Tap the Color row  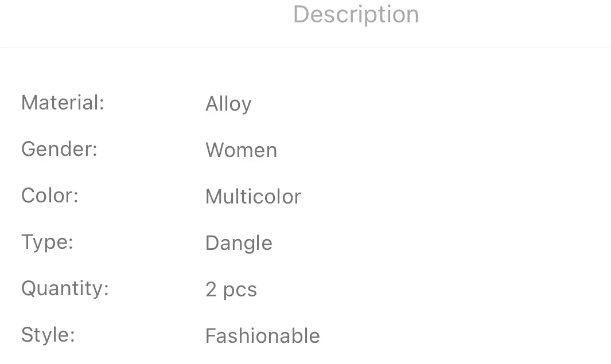click(305, 196)
